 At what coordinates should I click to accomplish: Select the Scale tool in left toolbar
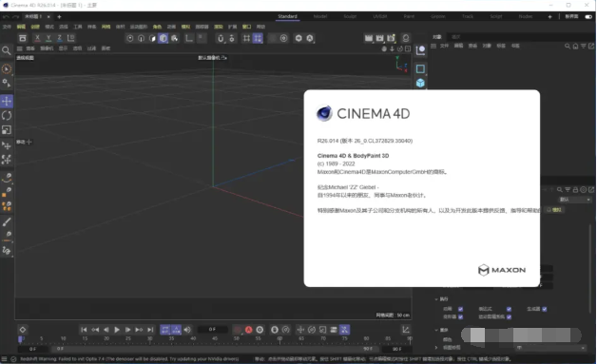[x=7, y=130]
